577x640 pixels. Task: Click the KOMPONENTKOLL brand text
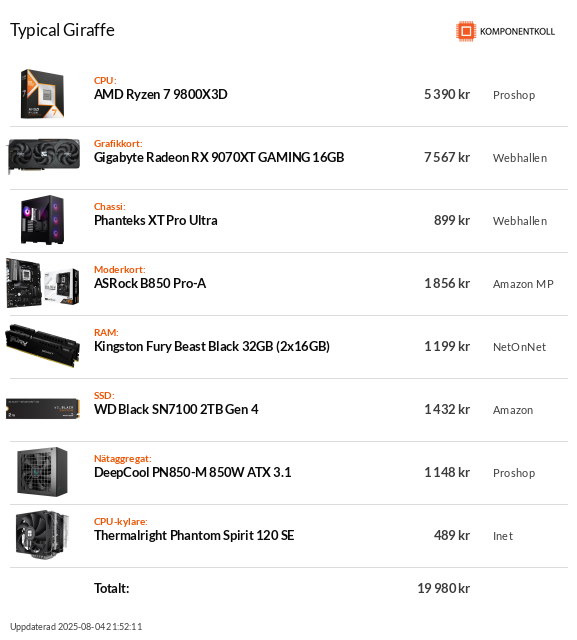(517, 31)
